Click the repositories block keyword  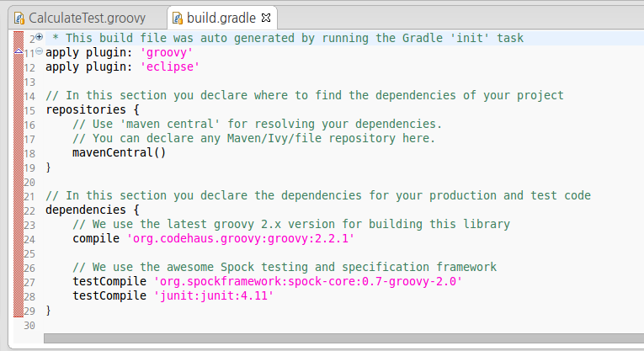pos(86,109)
